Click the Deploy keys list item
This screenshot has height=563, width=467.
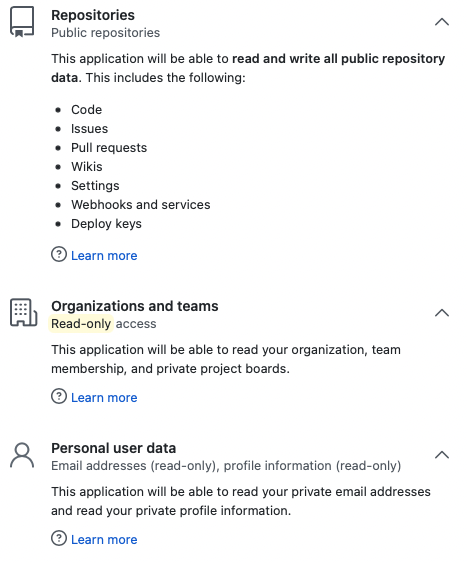point(106,224)
